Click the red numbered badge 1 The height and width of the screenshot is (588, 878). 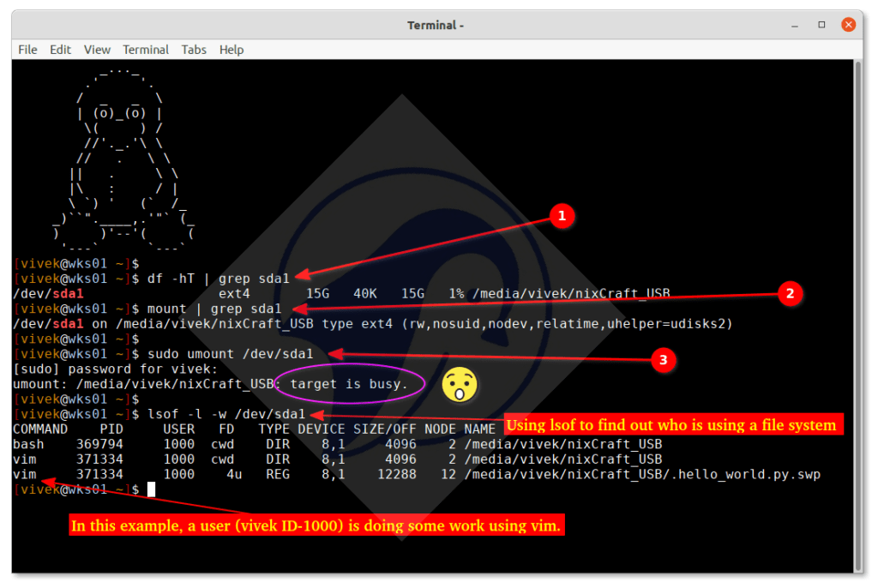click(x=562, y=216)
